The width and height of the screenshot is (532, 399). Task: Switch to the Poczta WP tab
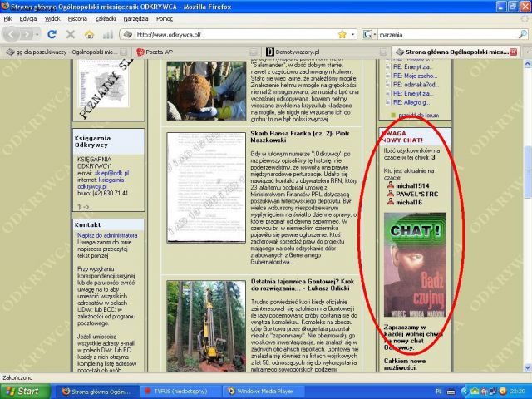[197, 52]
